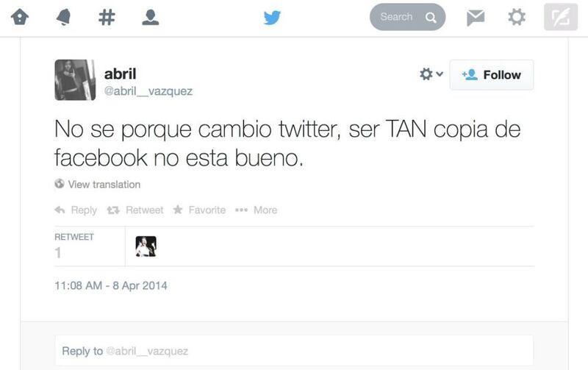This screenshot has width=588, height=370.
Task: Go to the Home icon
Action: tap(20, 17)
